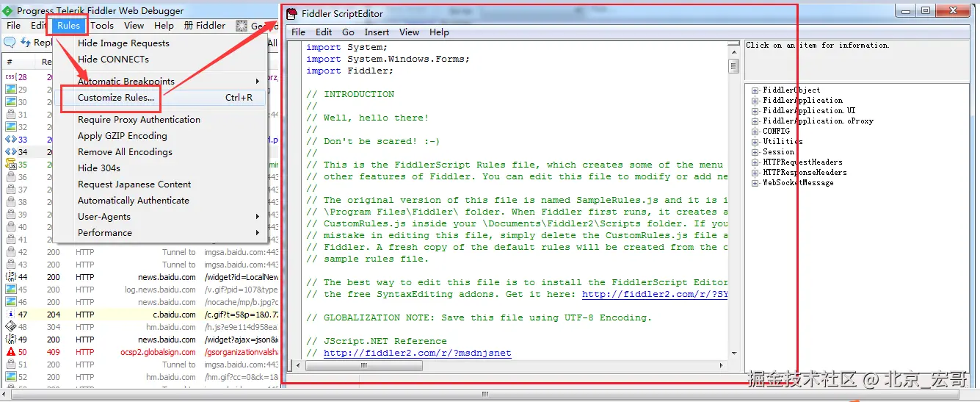
Task: Click the lock icon of session 51
Action: (x=11, y=365)
